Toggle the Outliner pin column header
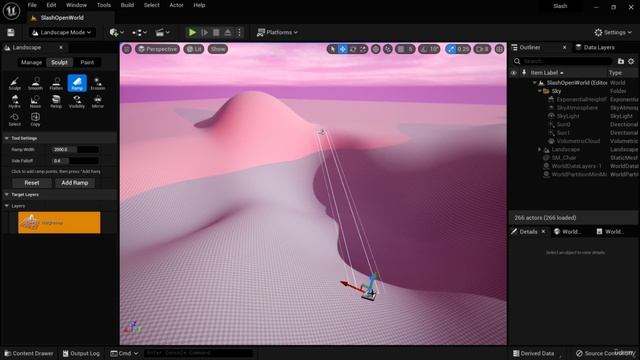Screen dimensions: 640x360 524,73
